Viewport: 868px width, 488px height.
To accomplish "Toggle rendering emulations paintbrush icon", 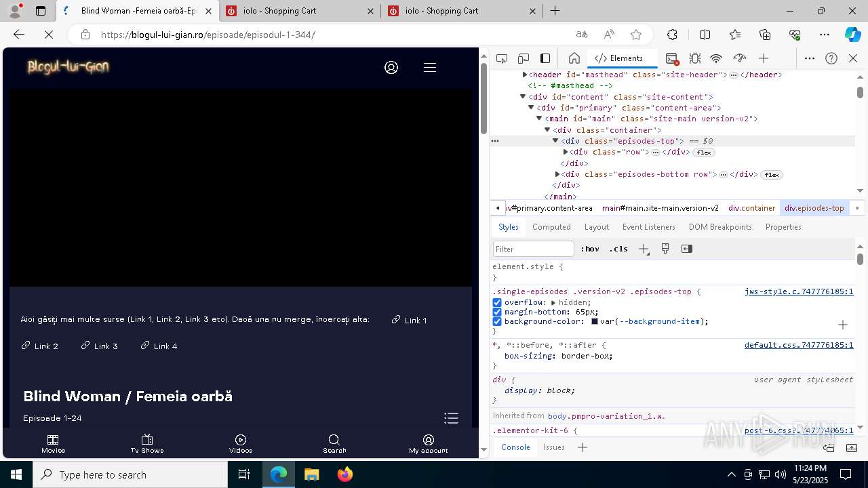I will point(665,249).
